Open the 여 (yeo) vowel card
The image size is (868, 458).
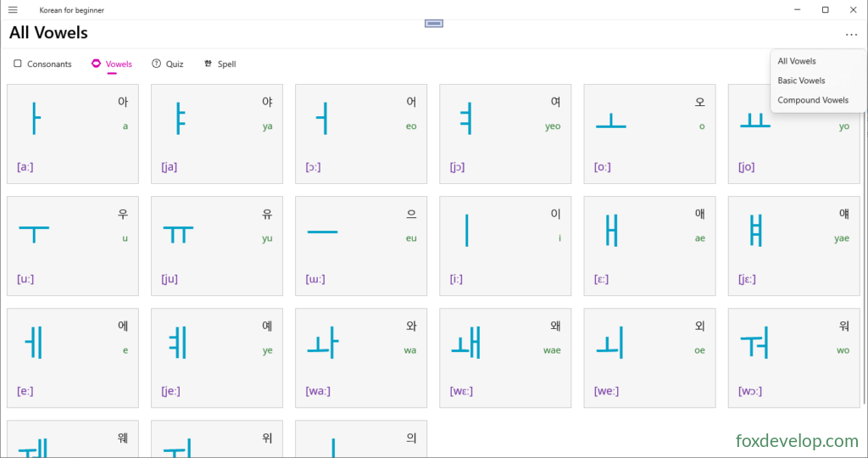click(x=505, y=133)
